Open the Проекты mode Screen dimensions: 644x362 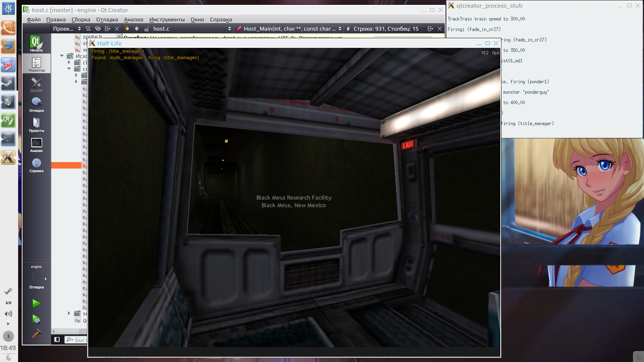point(36,124)
